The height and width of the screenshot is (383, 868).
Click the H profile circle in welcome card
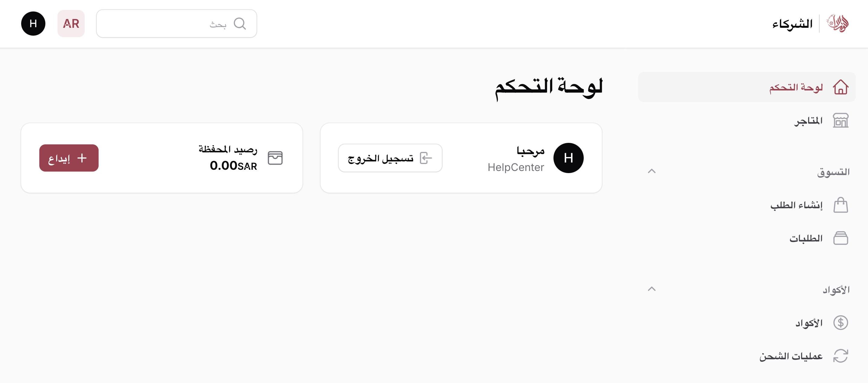click(568, 158)
